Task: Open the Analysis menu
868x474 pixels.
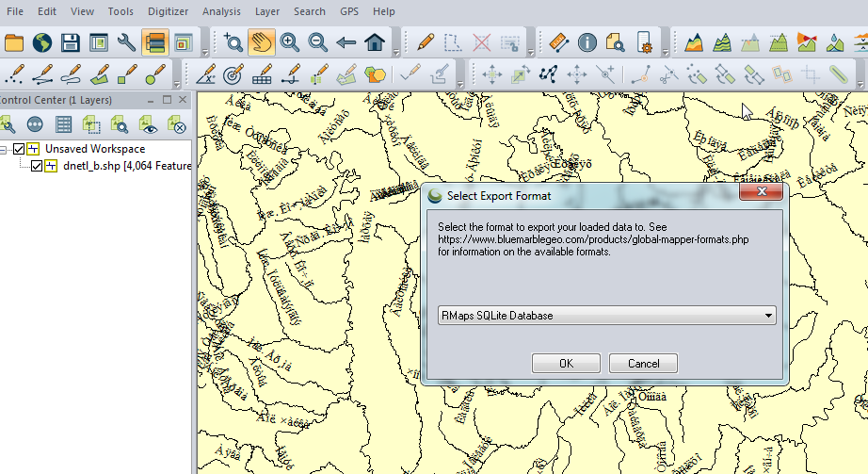Action: click(221, 11)
